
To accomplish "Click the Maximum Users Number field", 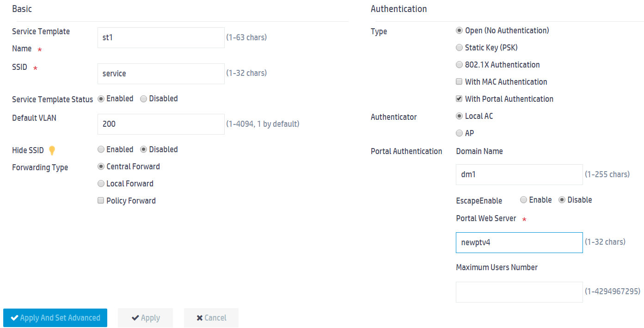I will click(519, 292).
